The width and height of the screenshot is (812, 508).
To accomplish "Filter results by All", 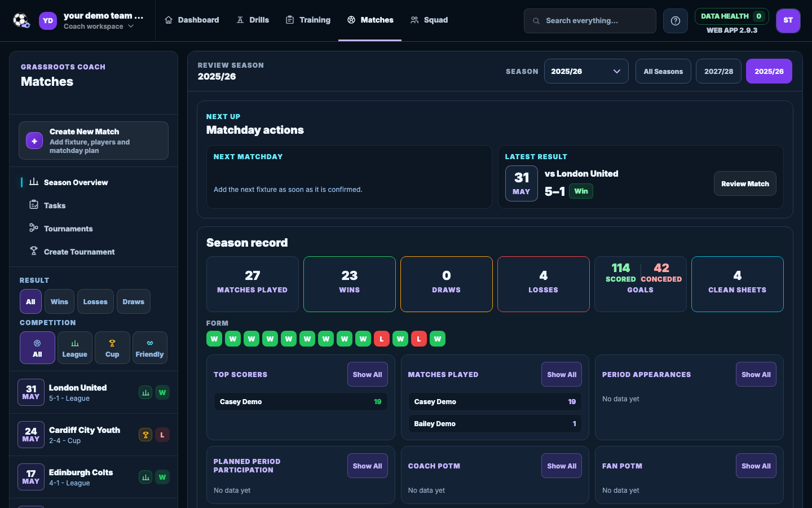I will 30,301.
